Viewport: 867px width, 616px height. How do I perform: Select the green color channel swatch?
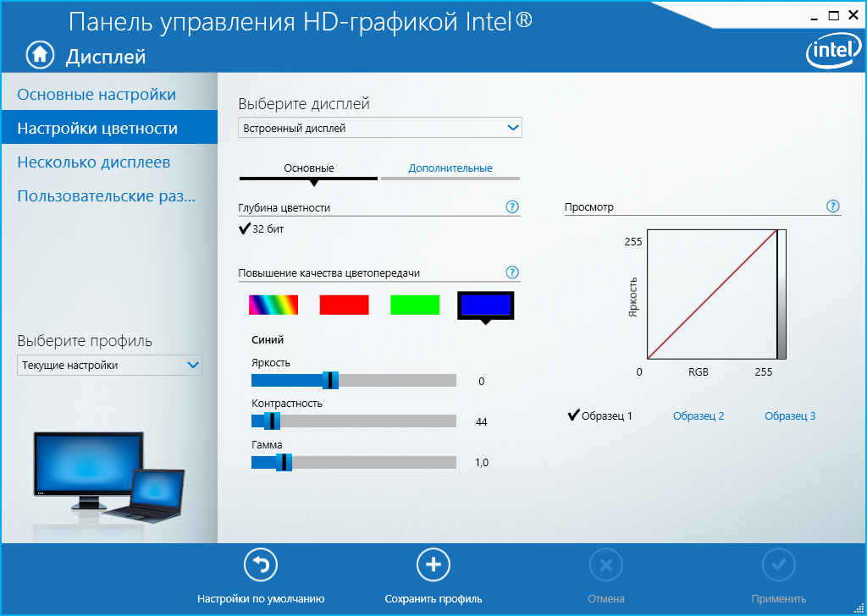tap(415, 305)
